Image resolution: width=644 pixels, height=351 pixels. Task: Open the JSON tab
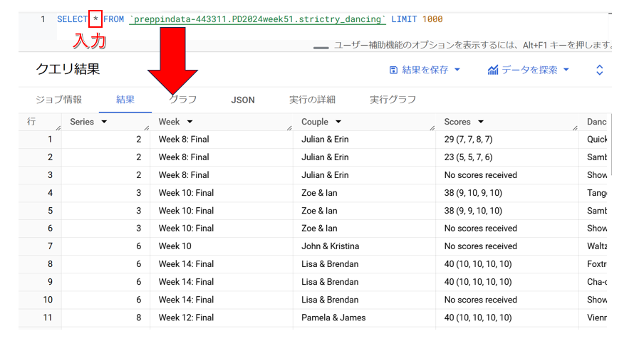(243, 100)
